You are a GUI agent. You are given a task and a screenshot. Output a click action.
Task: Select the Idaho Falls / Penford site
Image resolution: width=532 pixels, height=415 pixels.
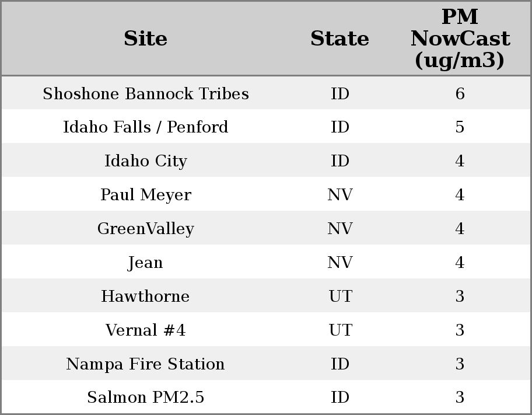coord(146,127)
